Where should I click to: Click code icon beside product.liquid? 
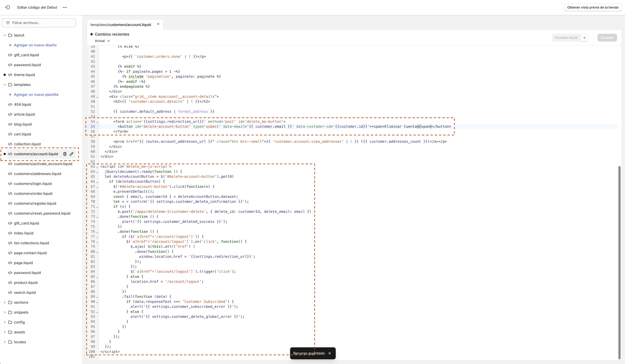coord(10,283)
